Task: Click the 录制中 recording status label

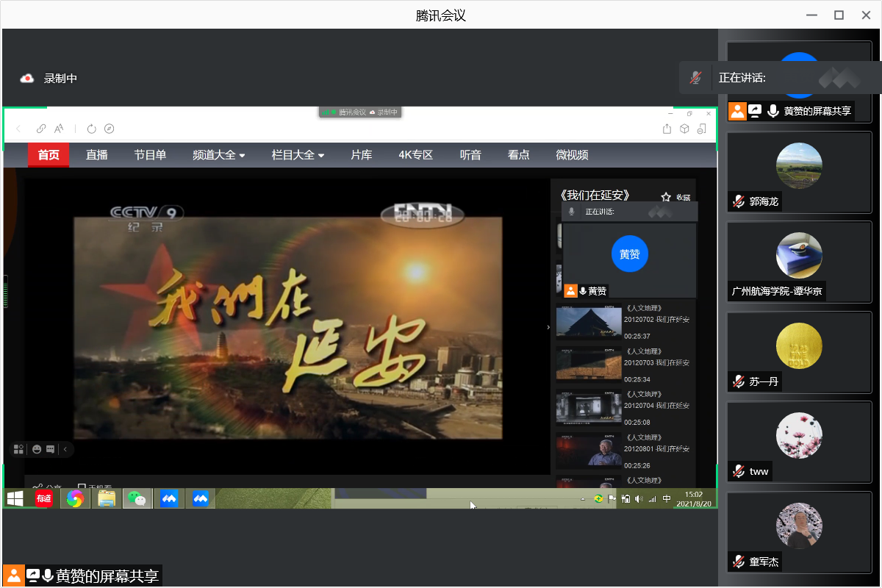Action: (x=60, y=78)
